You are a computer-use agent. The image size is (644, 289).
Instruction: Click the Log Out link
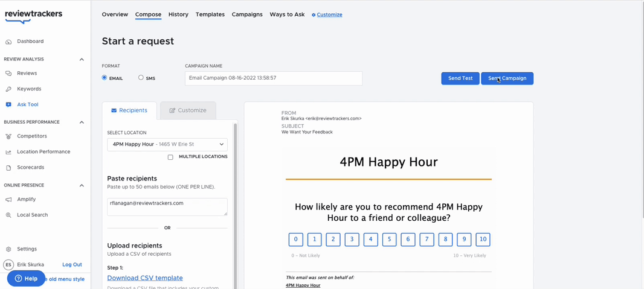(x=72, y=265)
